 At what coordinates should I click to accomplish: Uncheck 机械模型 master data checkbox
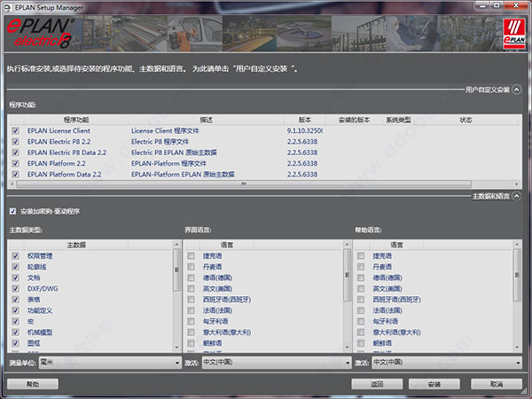pyautogui.click(x=15, y=332)
